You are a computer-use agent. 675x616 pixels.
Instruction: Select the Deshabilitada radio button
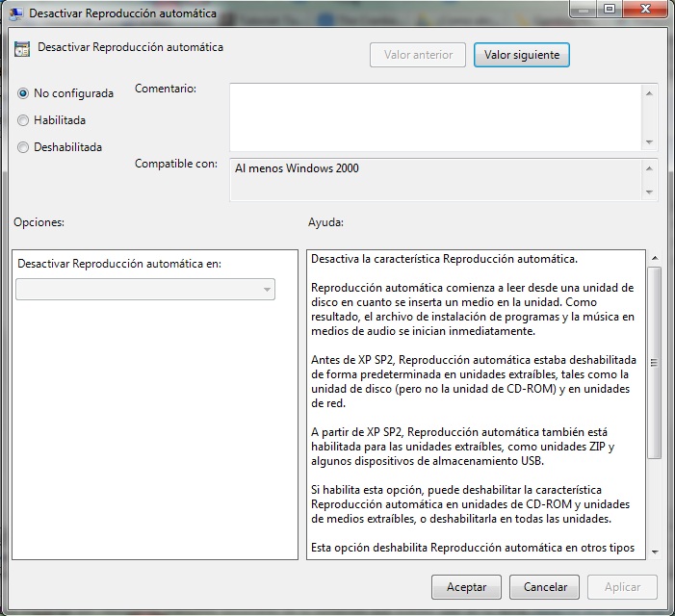coord(23,147)
